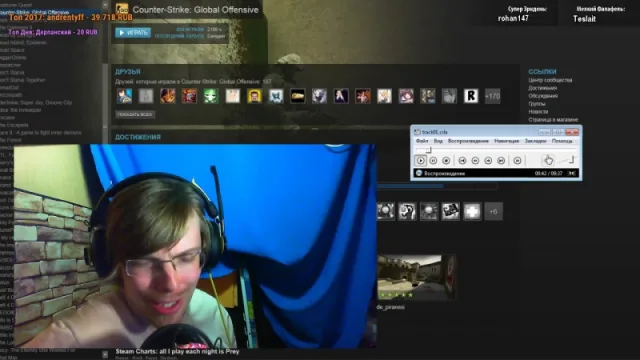Skip to next track in player
This screenshot has height=360, width=640.
pos(501,161)
